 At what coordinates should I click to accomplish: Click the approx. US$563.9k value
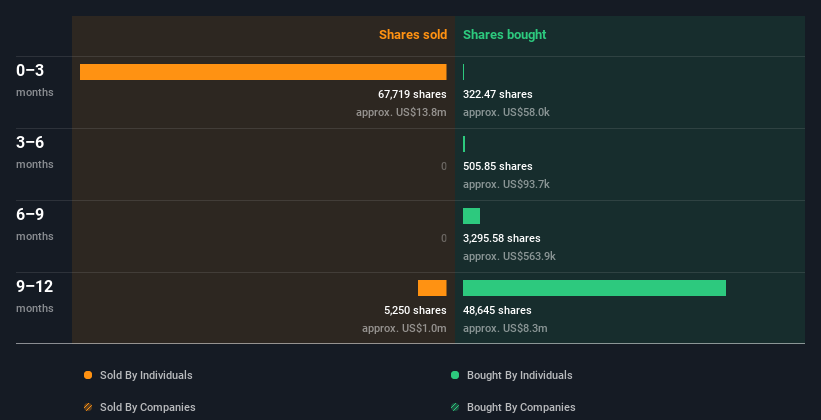pyautogui.click(x=509, y=256)
